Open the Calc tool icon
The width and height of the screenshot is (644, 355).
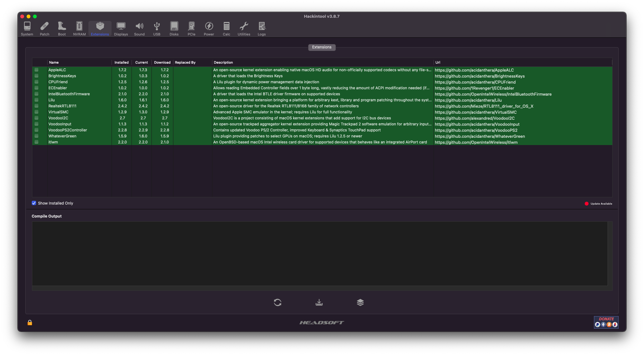(x=226, y=28)
